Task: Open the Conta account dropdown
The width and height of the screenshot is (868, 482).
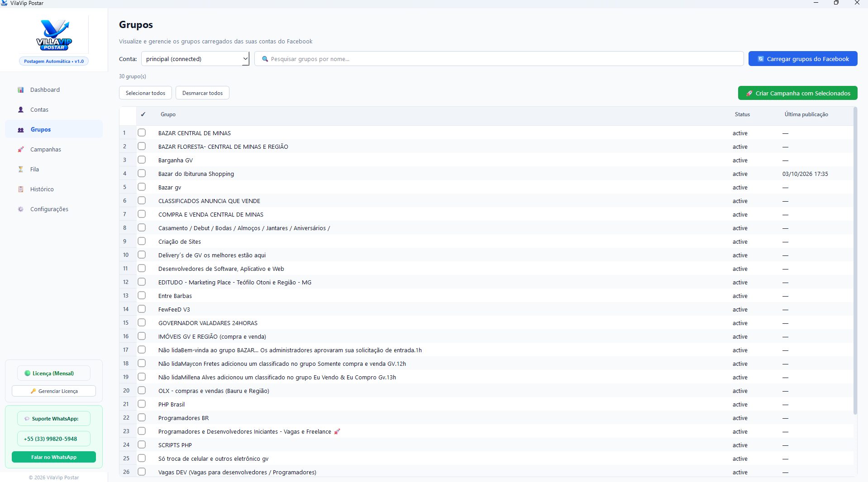Action: coord(195,59)
